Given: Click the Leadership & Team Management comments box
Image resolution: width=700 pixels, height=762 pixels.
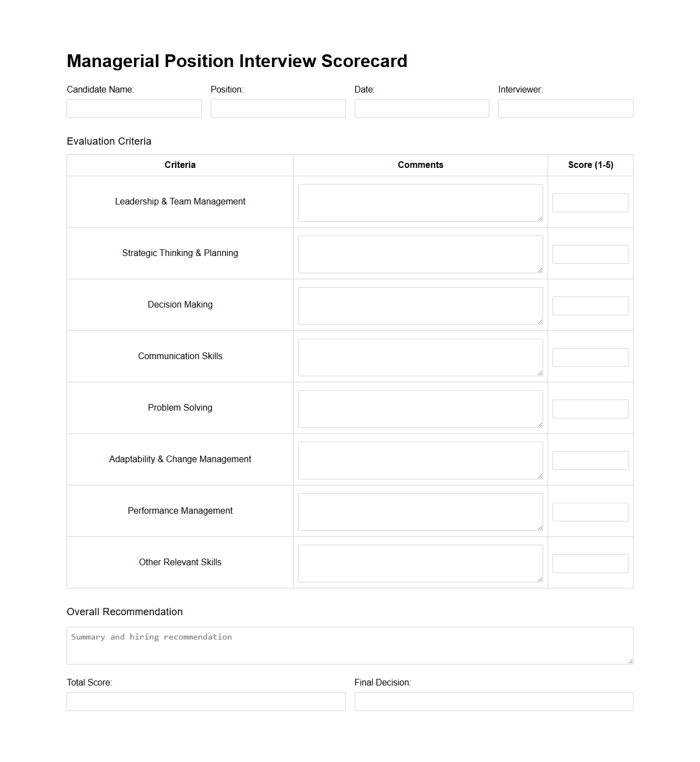Looking at the screenshot, I should (420, 202).
